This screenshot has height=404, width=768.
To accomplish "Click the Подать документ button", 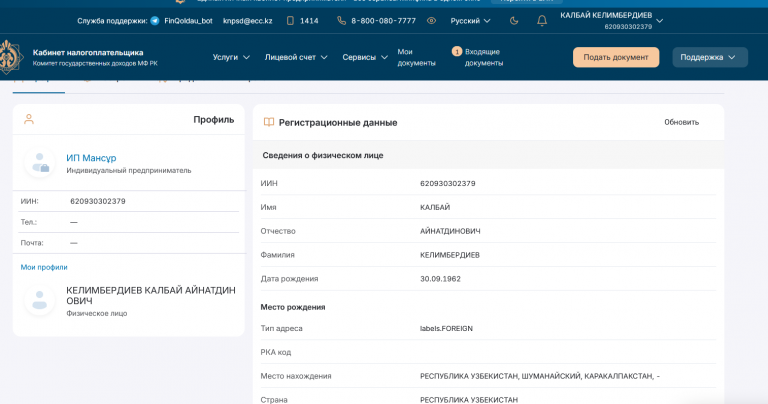I will coord(616,57).
